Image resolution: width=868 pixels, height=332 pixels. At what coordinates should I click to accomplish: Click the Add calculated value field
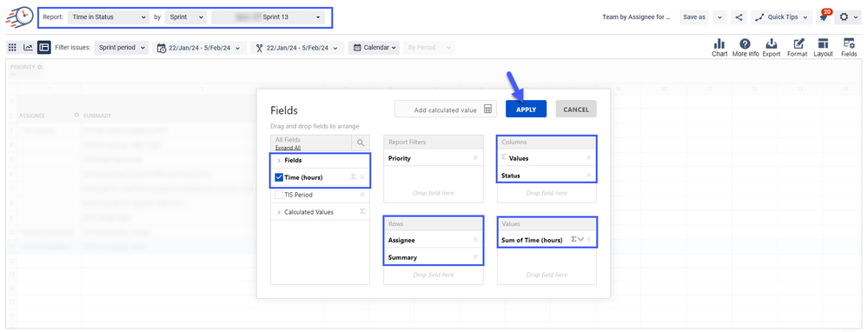click(446, 109)
